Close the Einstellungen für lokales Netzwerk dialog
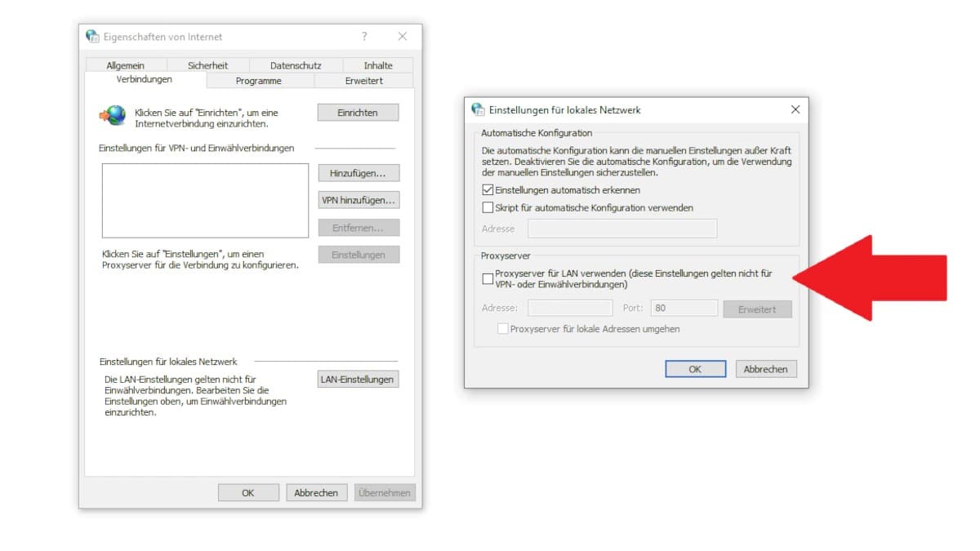The image size is (980, 551). coord(795,109)
